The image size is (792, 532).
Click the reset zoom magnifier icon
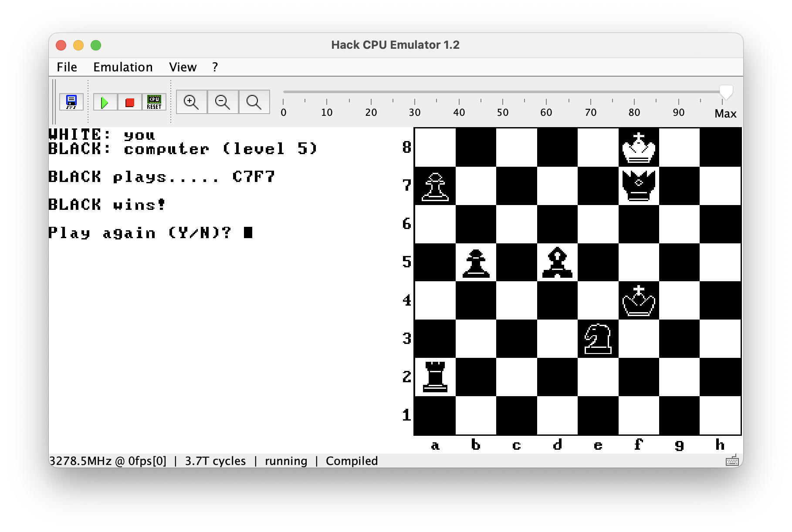point(254,102)
